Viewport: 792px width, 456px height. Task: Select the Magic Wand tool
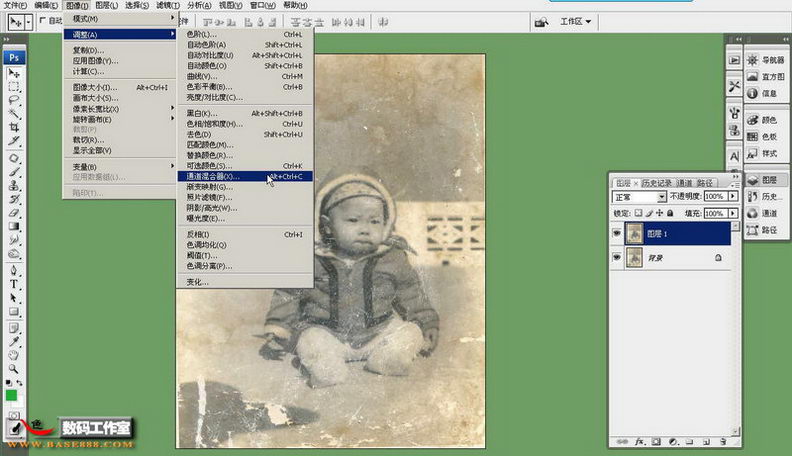(14, 114)
